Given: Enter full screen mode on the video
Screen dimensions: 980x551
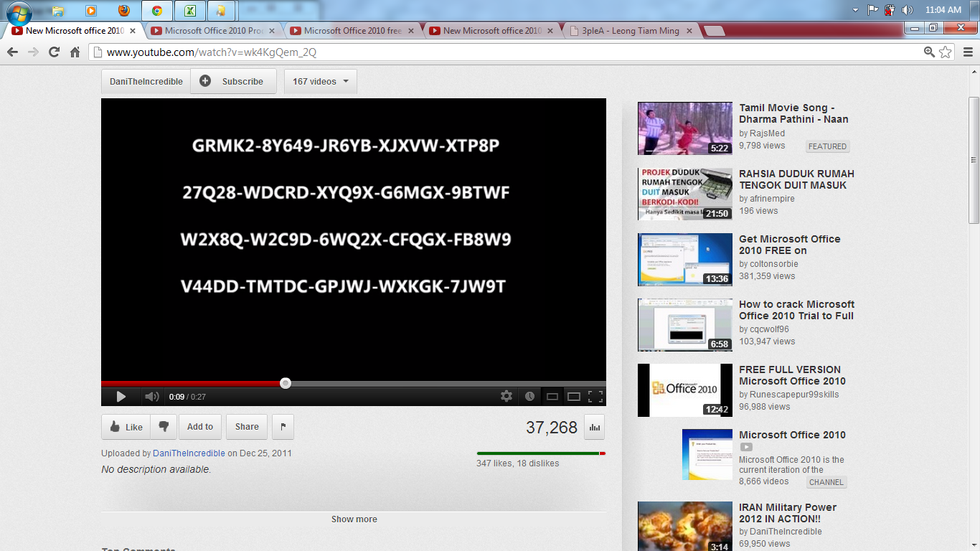Looking at the screenshot, I should point(595,396).
